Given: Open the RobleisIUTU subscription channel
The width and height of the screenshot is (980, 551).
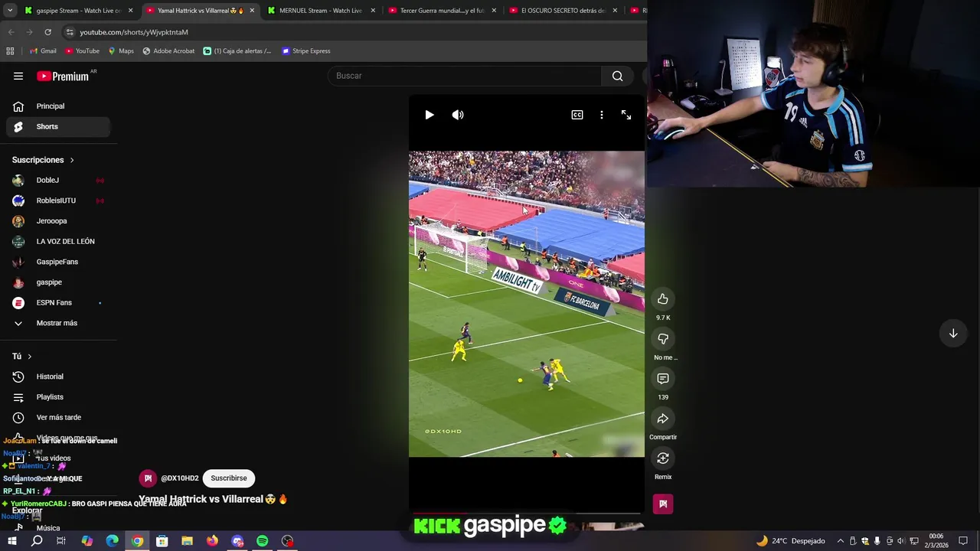Looking at the screenshot, I should 58,201.
